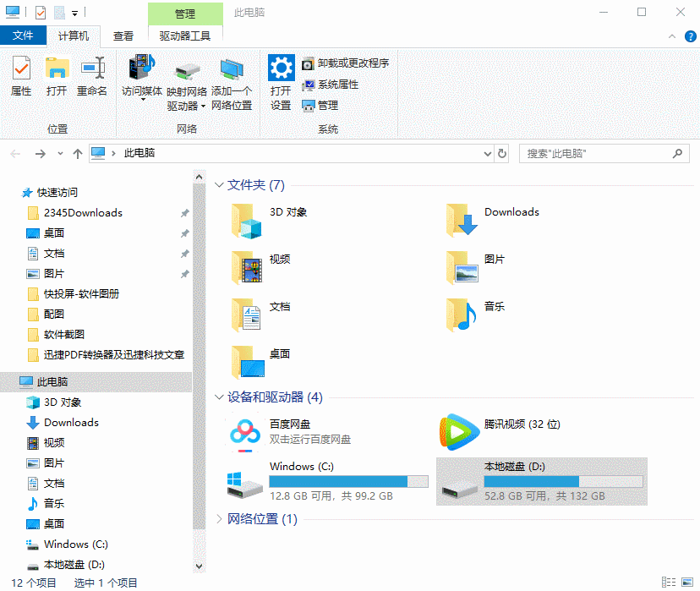
Task: Open address bar history dropdown
Action: point(488,154)
